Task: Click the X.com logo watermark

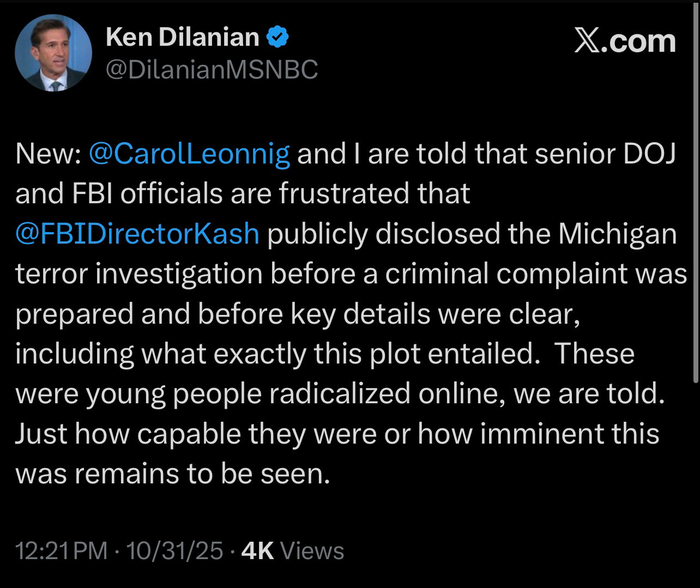Action: [x=625, y=41]
